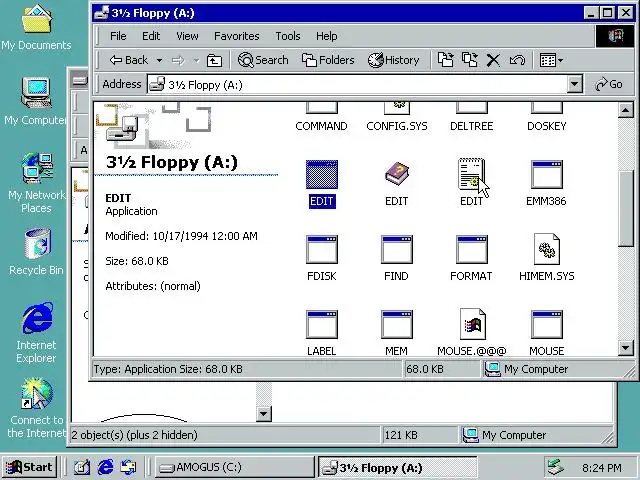The image size is (640, 480).
Task: Expand the Address bar dropdown arrow
Action: tap(574, 84)
